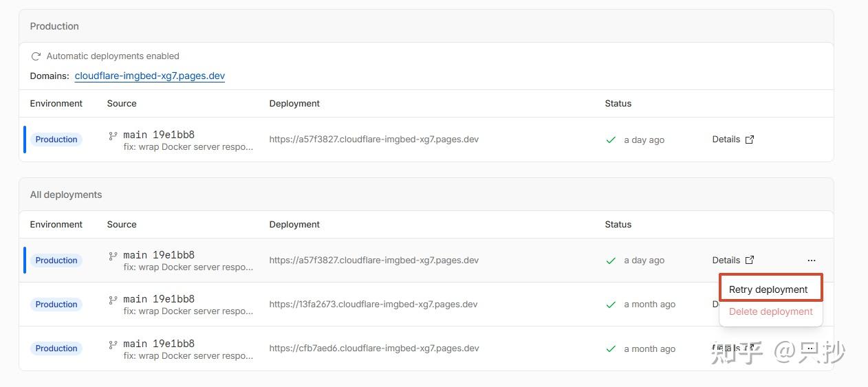Open the 13fa2673 deployment URL
Screen dimensions: 868x387
[x=373, y=305]
